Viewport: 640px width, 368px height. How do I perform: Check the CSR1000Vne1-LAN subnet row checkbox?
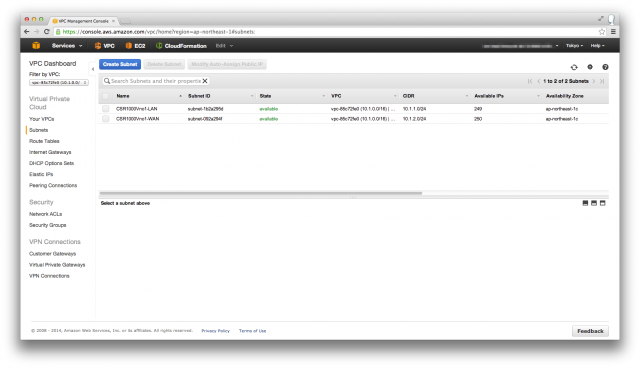106,109
